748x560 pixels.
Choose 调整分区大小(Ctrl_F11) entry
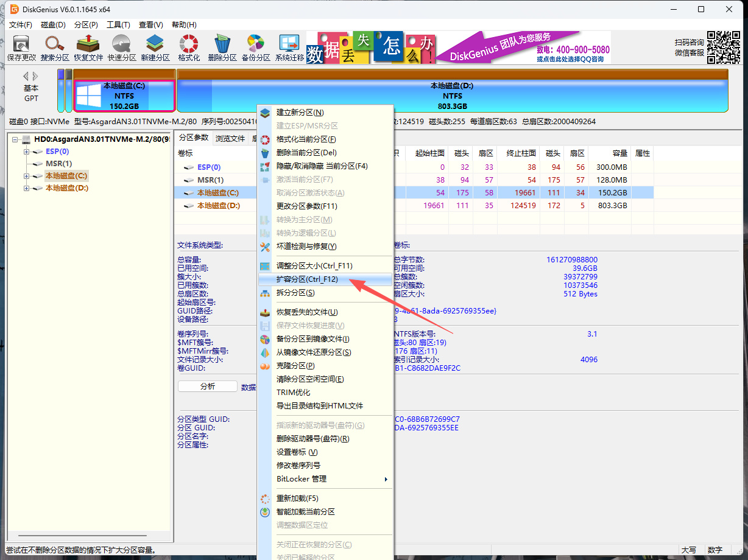click(x=325, y=266)
